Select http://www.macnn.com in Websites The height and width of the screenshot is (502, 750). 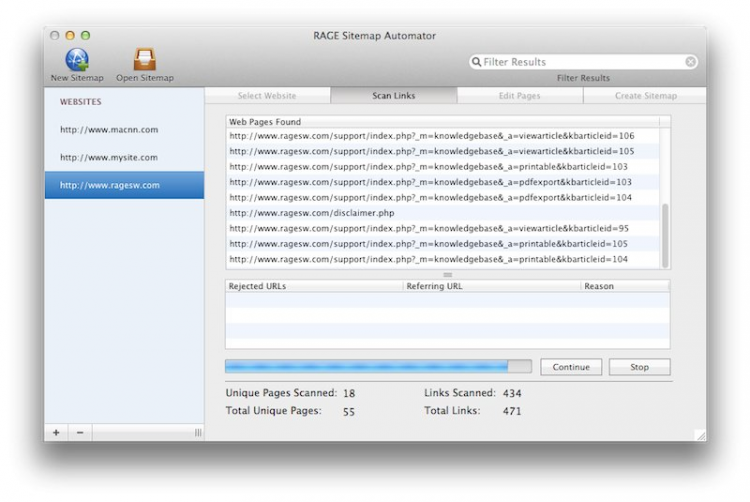(x=124, y=130)
